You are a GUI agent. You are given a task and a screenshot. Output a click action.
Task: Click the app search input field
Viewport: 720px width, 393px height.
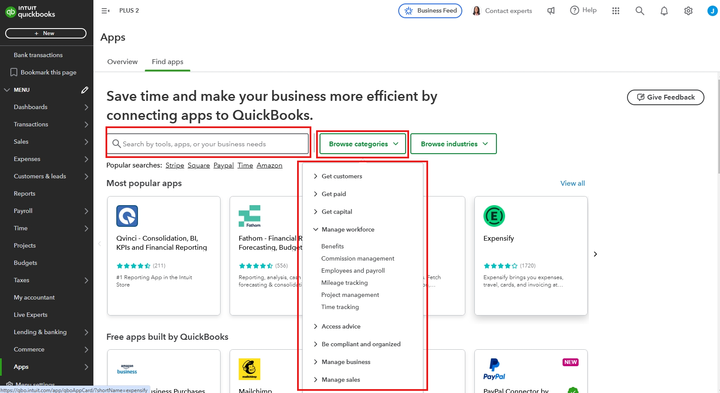click(x=208, y=144)
